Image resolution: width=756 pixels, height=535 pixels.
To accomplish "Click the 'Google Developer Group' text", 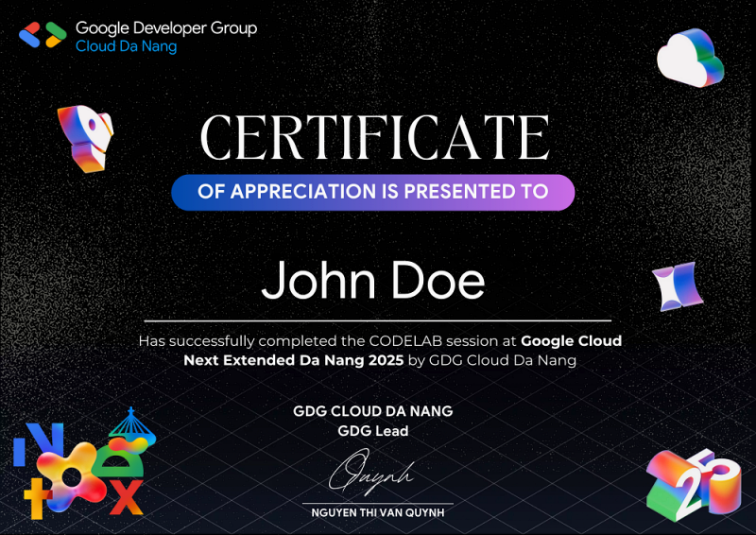I will (x=166, y=28).
